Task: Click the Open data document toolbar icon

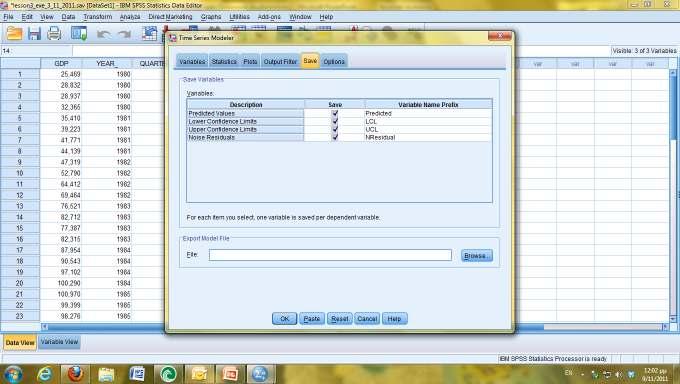Action: tap(14, 33)
